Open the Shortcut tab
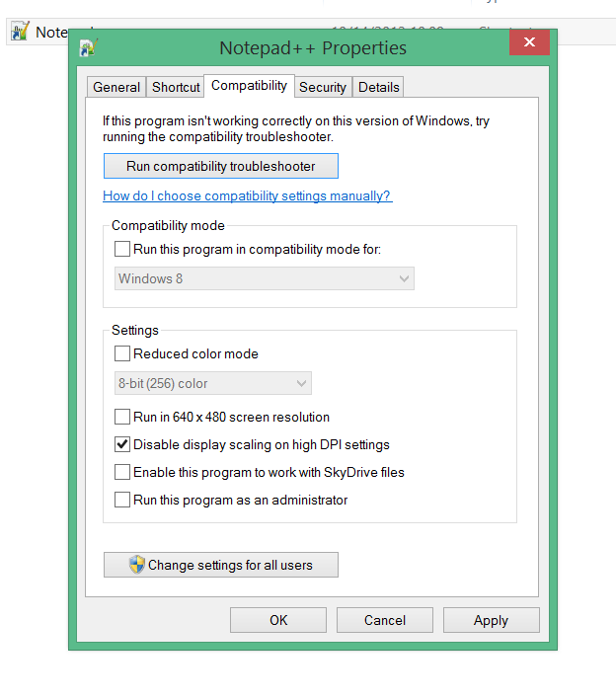Viewport: 616px width, 699px height. click(176, 87)
